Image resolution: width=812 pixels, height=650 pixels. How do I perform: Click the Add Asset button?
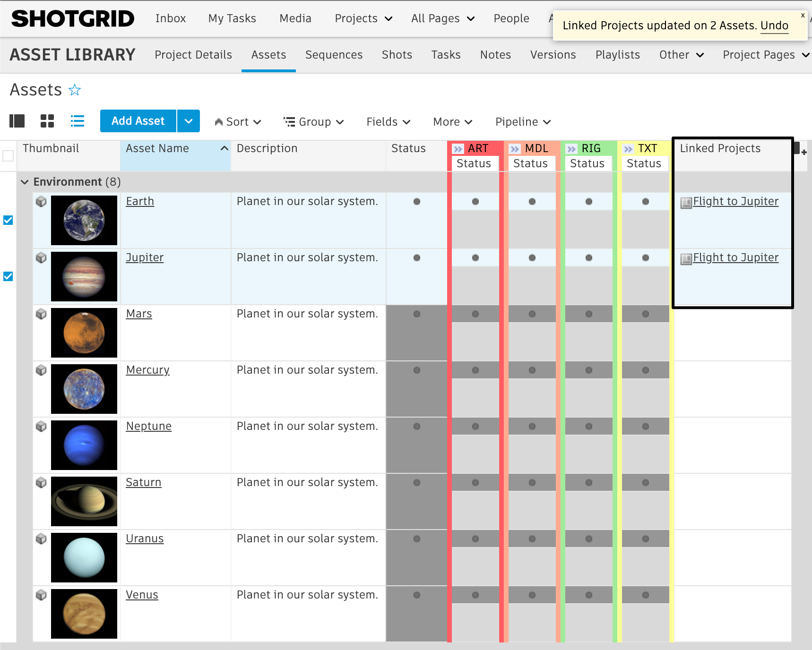(x=138, y=121)
